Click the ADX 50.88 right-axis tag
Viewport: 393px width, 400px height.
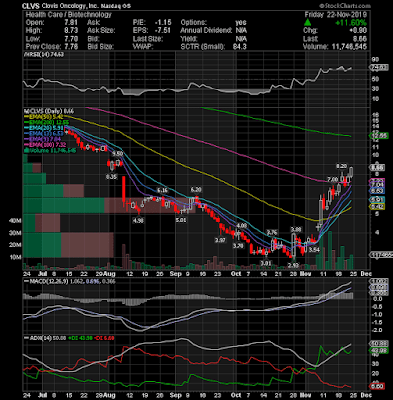tap(379, 344)
